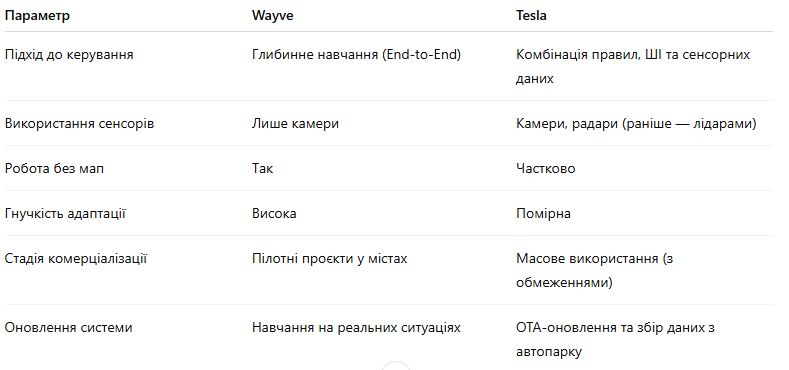Click Масове використання (з обмеженнями) cell
789x370 pixels.
(595, 271)
